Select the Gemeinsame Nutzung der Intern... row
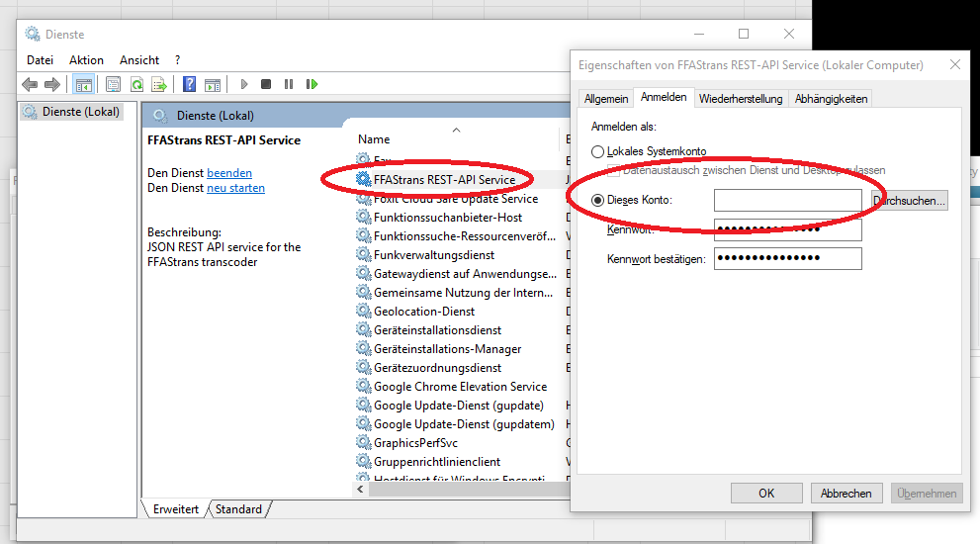Viewport: 980px width, 544px height. pyautogui.click(x=461, y=292)
